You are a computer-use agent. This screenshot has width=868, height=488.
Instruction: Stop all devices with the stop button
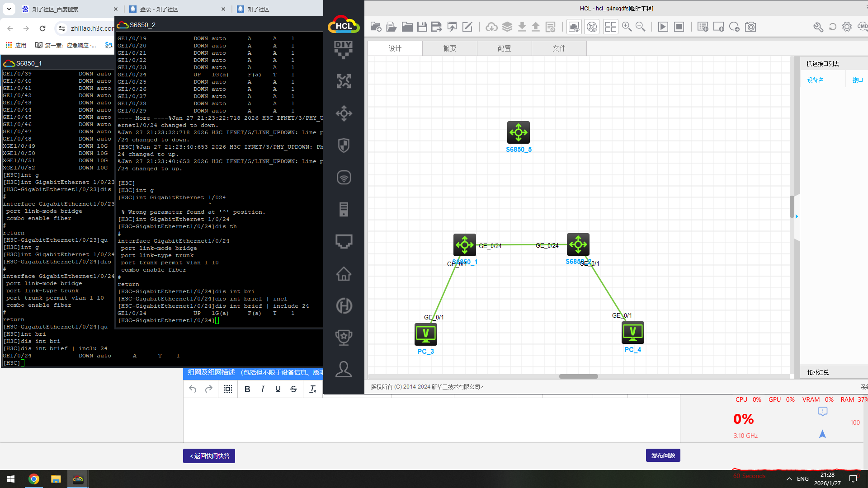[679, 27]
